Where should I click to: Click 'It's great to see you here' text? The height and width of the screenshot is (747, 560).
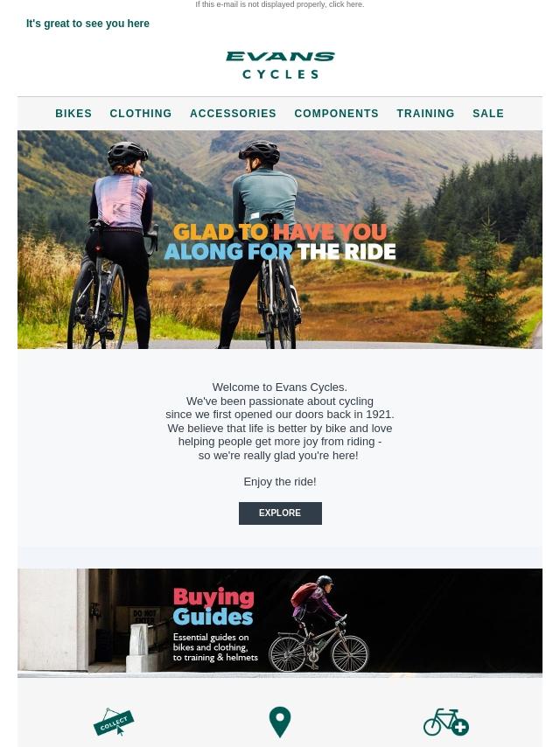point(87,24)
